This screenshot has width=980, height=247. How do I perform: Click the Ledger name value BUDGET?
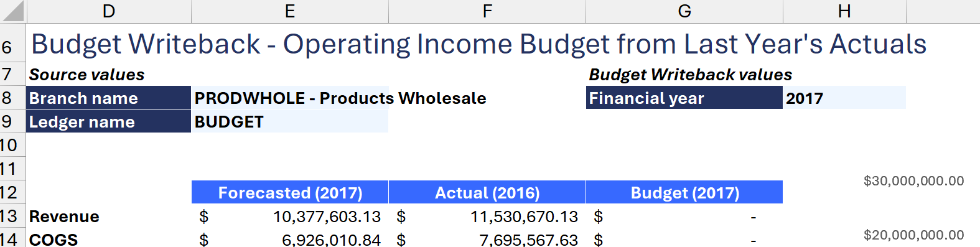pos(290,121)
